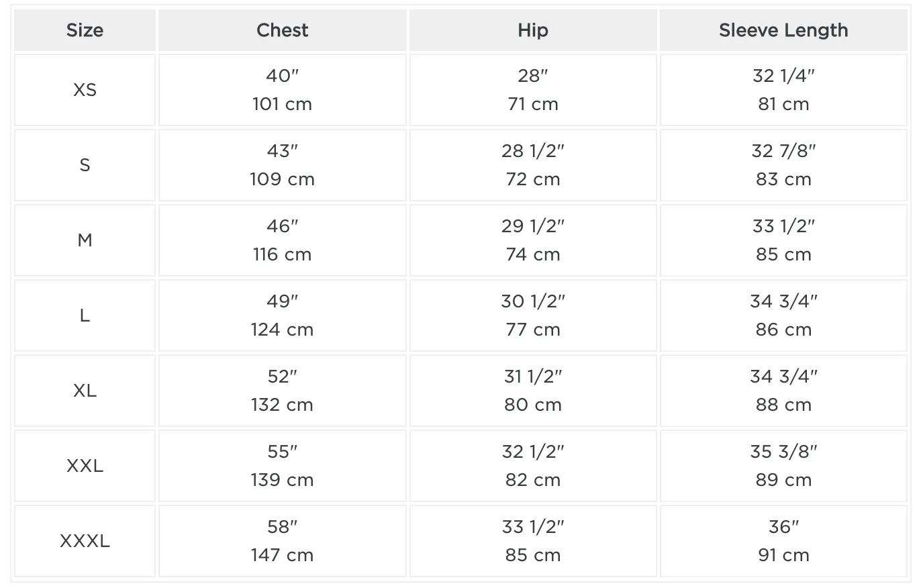
Task: Select the XXL size row label
Action: [x=85, y=466]
